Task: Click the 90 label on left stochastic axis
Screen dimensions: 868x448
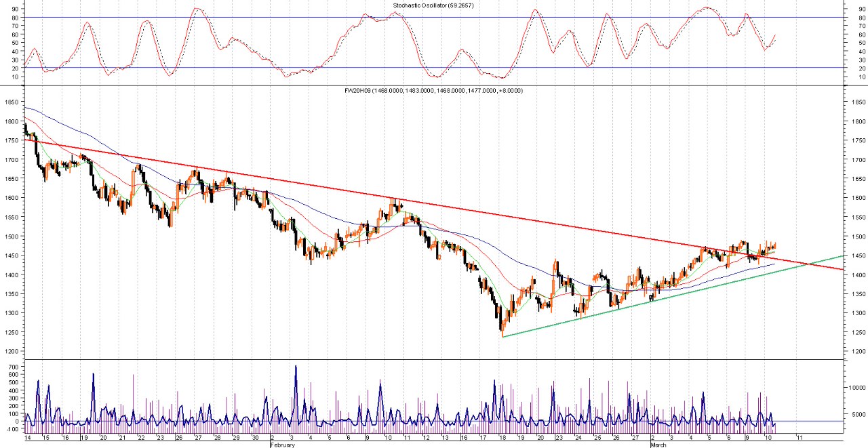Action: 15,9
